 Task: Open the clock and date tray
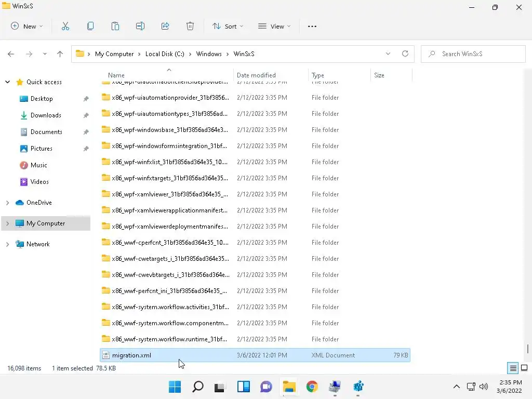click(510, 387)
